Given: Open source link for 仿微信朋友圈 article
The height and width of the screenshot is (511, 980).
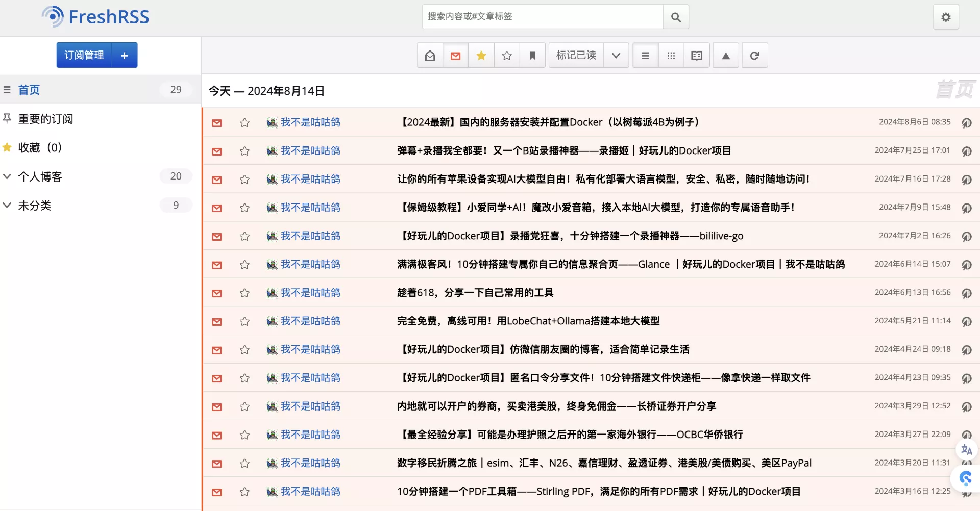Looking at the screenshot, I should (966, 350).
